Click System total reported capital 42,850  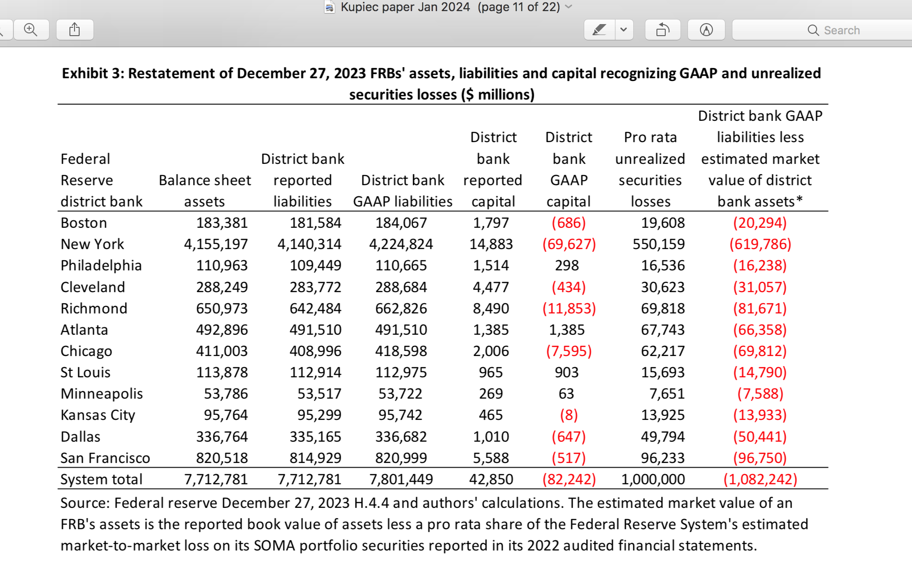(491, 479)
